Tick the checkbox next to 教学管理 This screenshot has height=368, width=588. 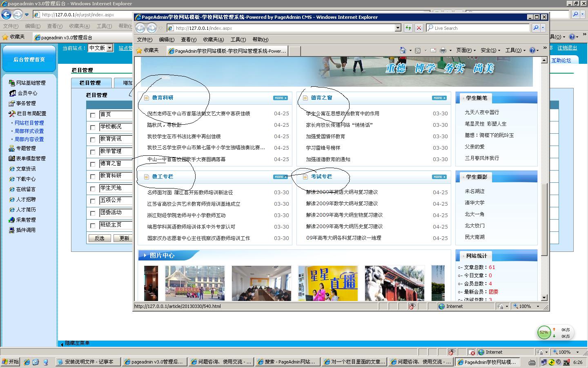[x=93, y=152]
